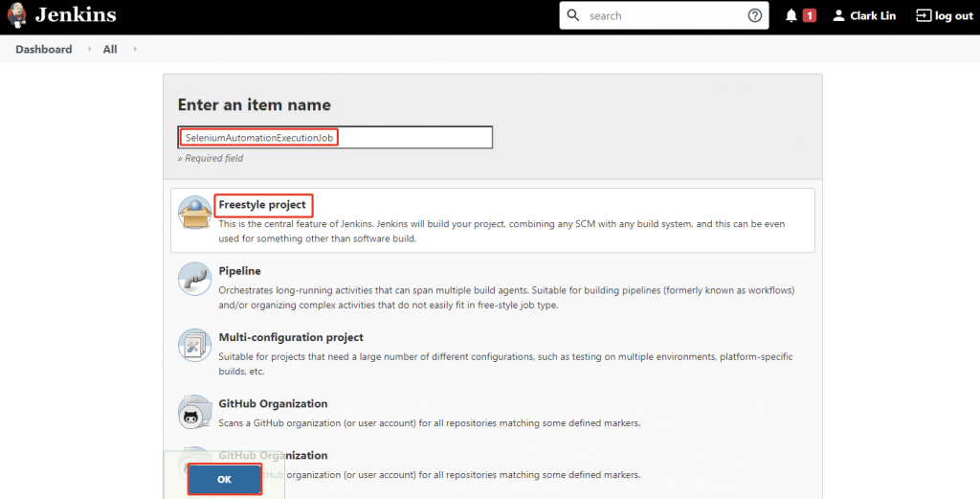Viewport: 980px width, 499px height.
Task: Focus the item name input field
Action: [335, 138]
